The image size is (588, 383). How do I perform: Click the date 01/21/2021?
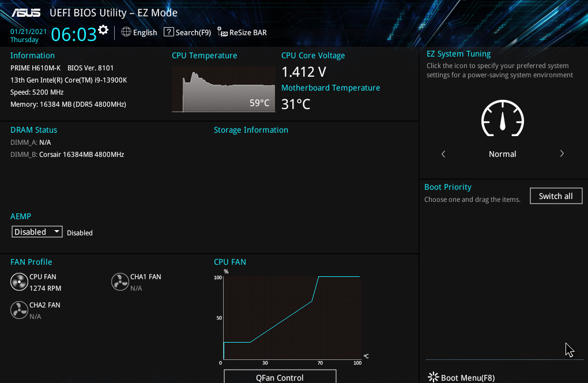(x=28, y=32)
